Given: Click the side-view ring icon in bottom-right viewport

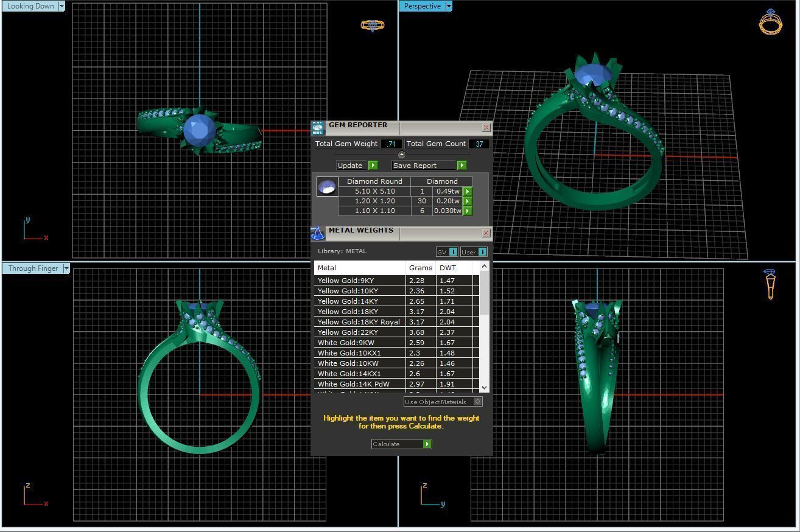Looking at the screenshot, I should coord(770,284).
